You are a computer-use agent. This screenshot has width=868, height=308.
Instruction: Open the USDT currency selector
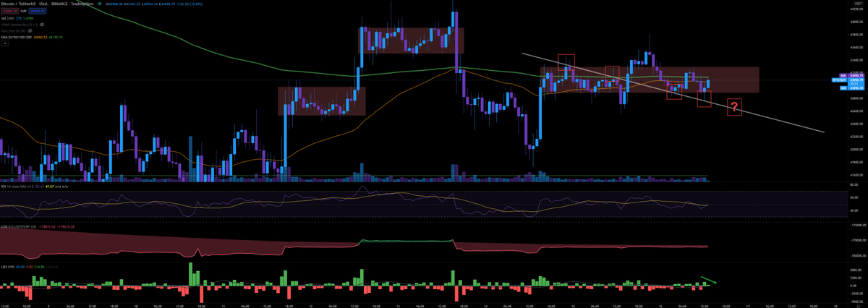pos(859,4)
